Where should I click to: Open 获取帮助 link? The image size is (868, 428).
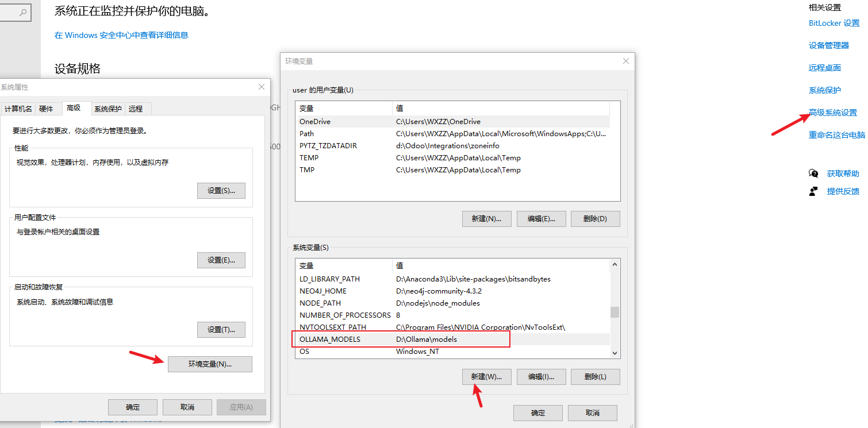pos(843,173)
